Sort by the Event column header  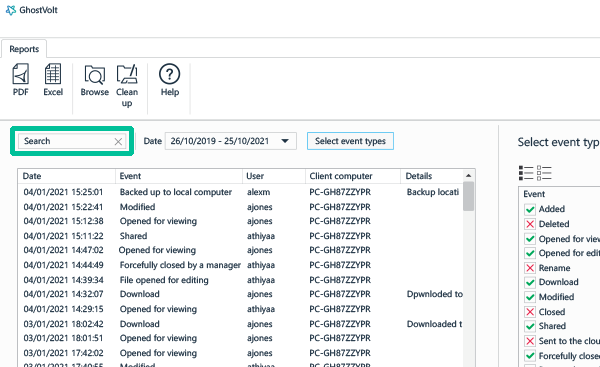click(179, 176)
